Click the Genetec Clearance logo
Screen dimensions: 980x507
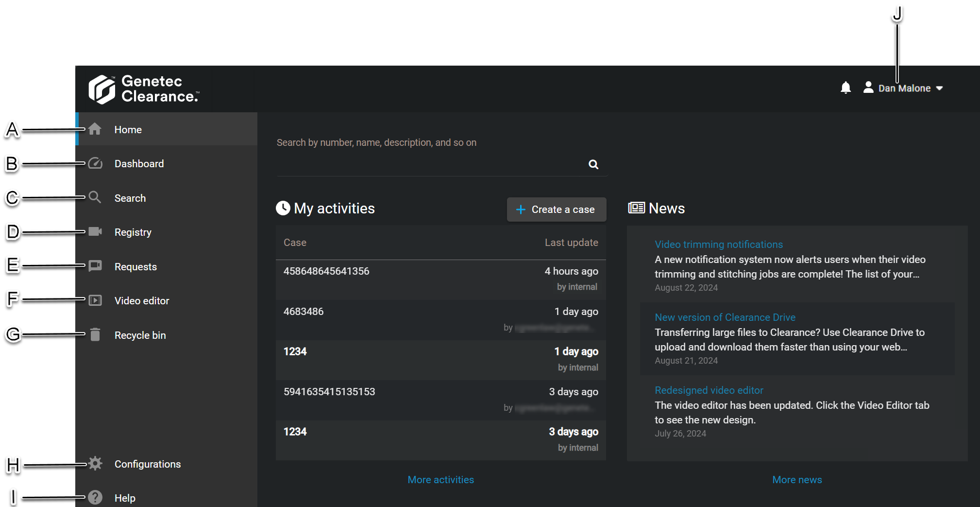coord(144,89)
